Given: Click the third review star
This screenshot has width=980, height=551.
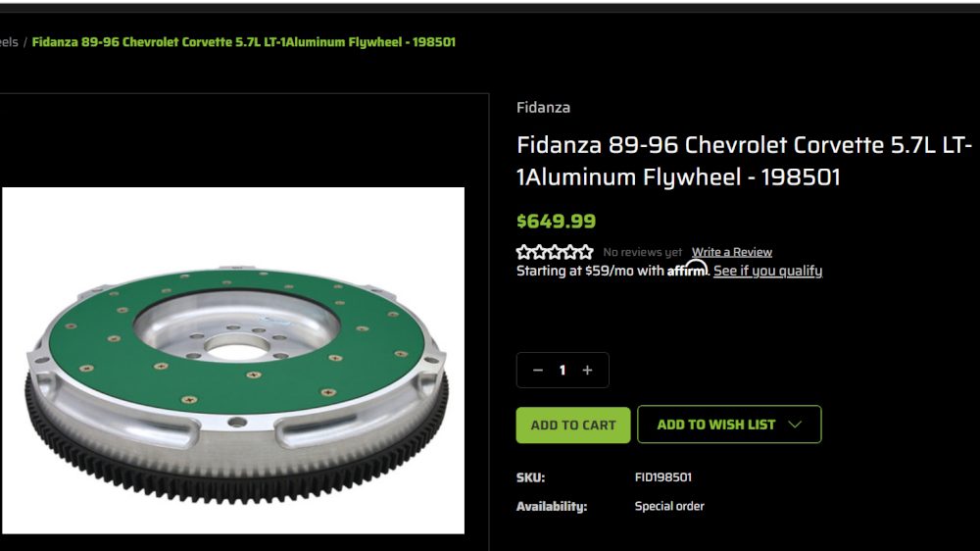Looking at the screenshot, I should 555,252.
